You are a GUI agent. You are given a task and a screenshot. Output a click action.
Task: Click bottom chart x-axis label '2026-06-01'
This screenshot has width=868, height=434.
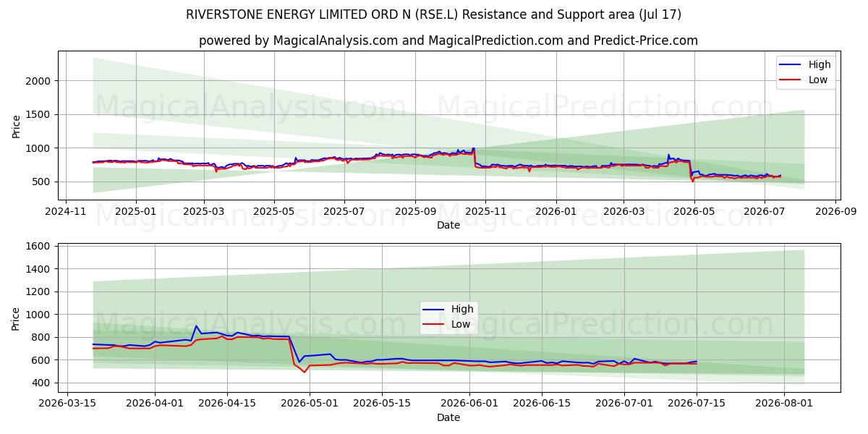point(469,404)
